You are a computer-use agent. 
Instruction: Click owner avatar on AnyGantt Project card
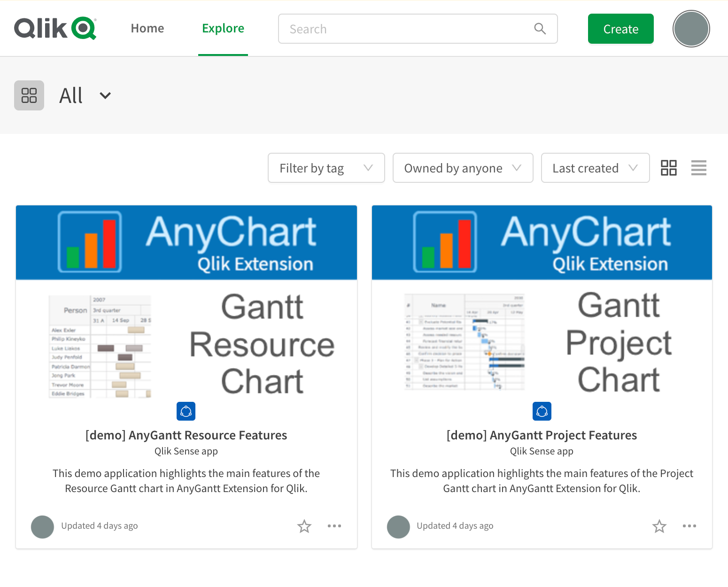399,527
